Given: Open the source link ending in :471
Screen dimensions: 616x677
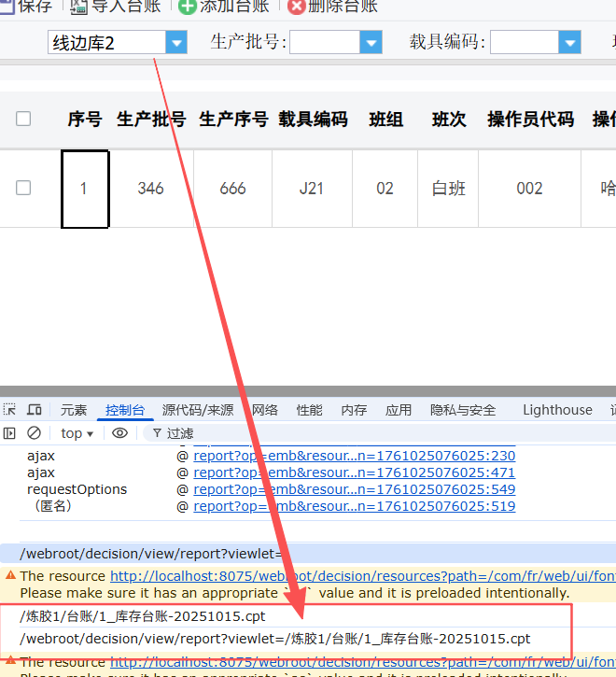Looking at the screenshot, I should click(355, 472).
